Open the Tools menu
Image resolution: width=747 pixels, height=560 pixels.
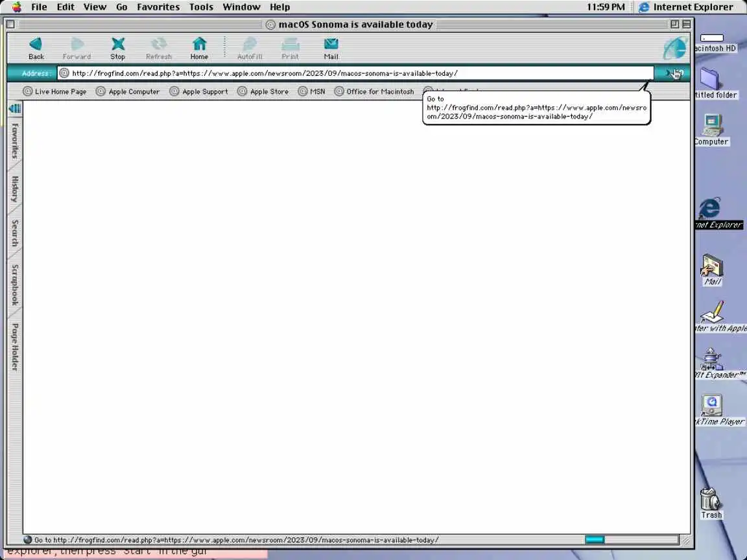(201, 6)
